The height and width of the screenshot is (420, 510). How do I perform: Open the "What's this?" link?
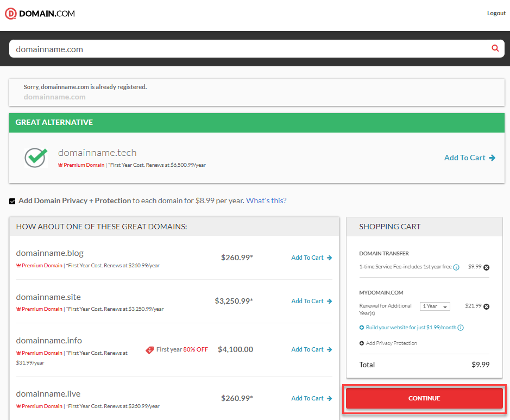266,200
